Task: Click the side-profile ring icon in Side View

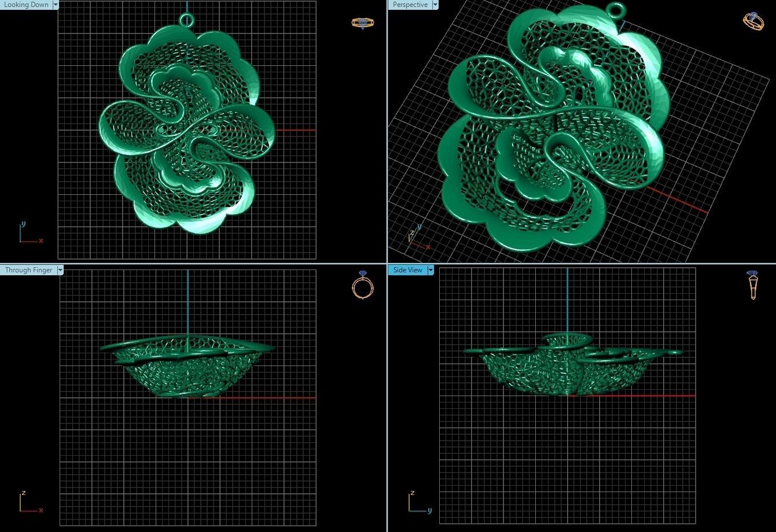Action: click(753, 285)
